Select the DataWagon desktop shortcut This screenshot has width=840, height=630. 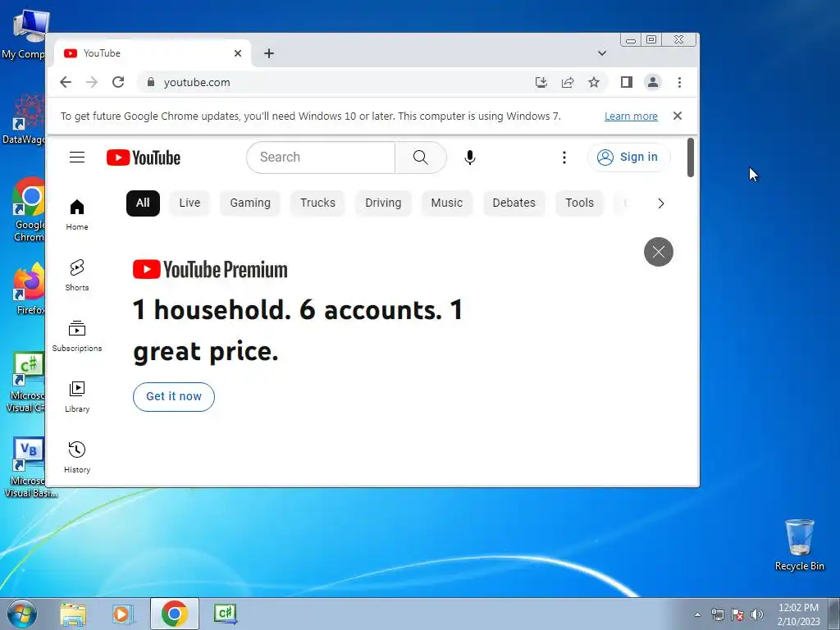click(x=25, y=120)
